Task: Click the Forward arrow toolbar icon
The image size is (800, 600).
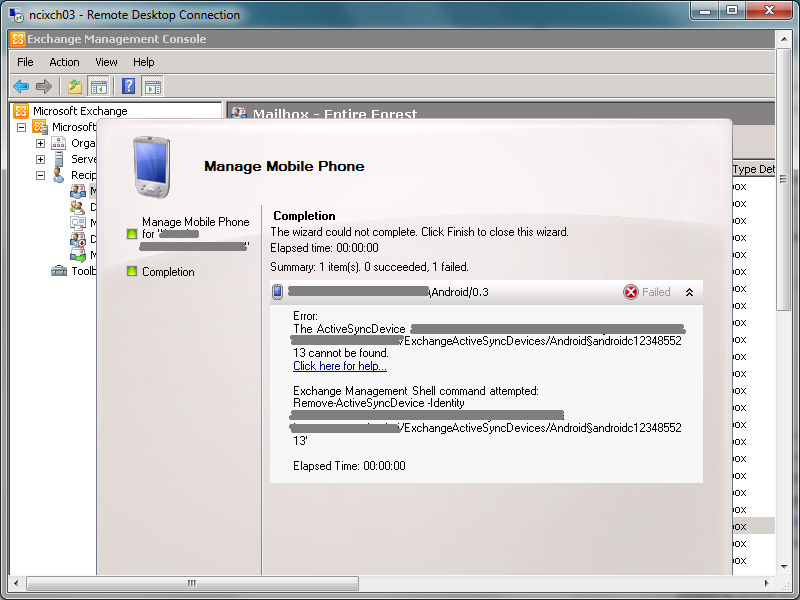Action: 44,86
